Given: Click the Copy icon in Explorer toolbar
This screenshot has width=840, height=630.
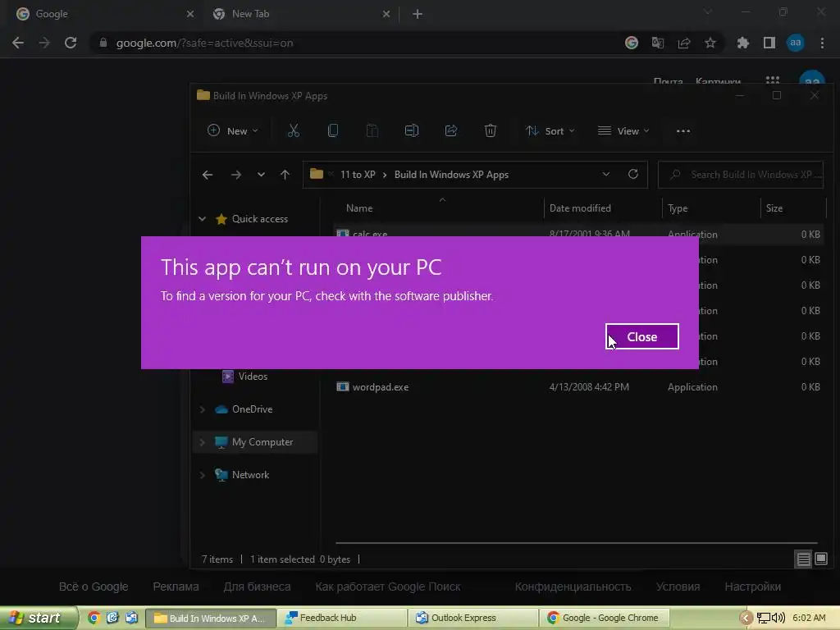Looking at the screenshot, I should (333, 130).
